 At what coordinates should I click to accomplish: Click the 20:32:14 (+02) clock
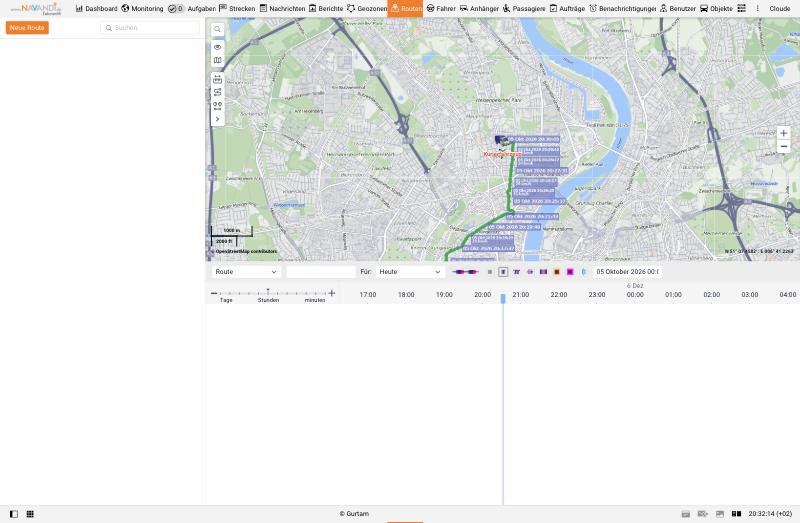(770, 514)
